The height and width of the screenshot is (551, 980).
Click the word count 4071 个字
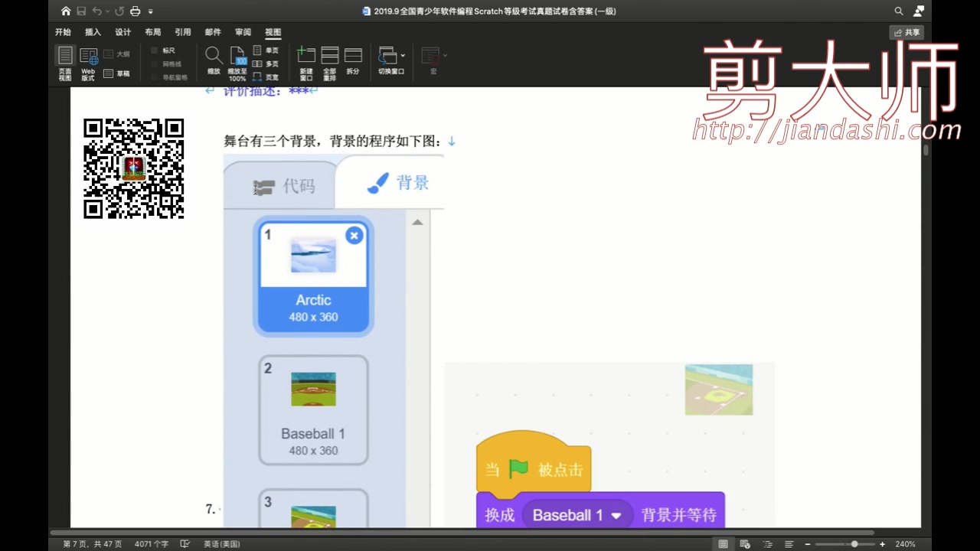pyautogui.click(x=152, y=544)
